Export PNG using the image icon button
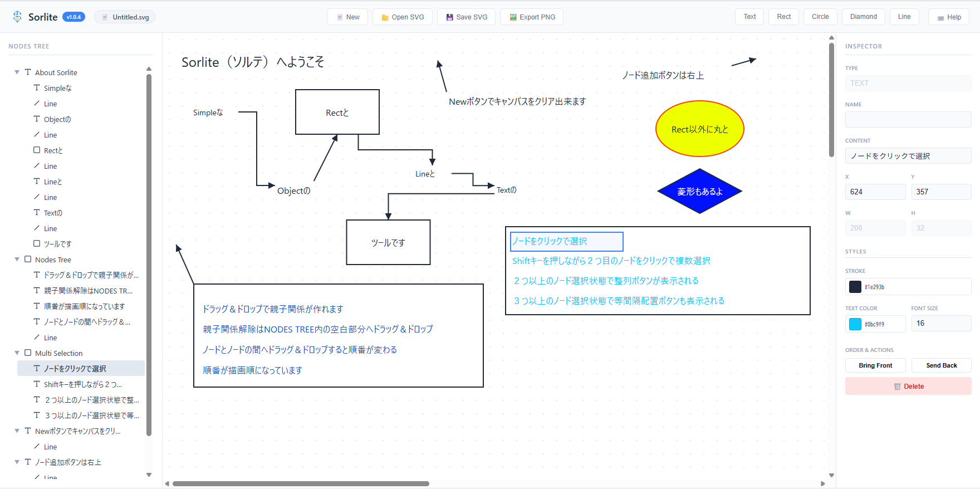The height and width of the screenshot is (489, 980). [x=532, y=17]
